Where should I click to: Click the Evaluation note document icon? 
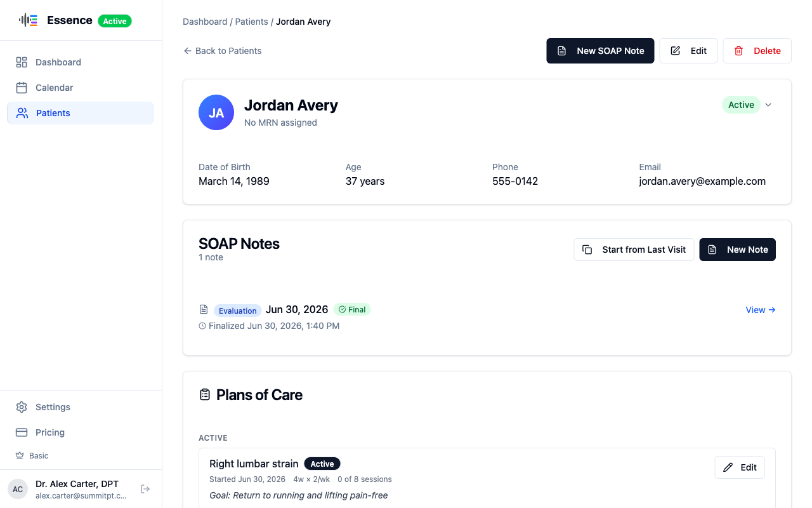(x=204, y=309)
